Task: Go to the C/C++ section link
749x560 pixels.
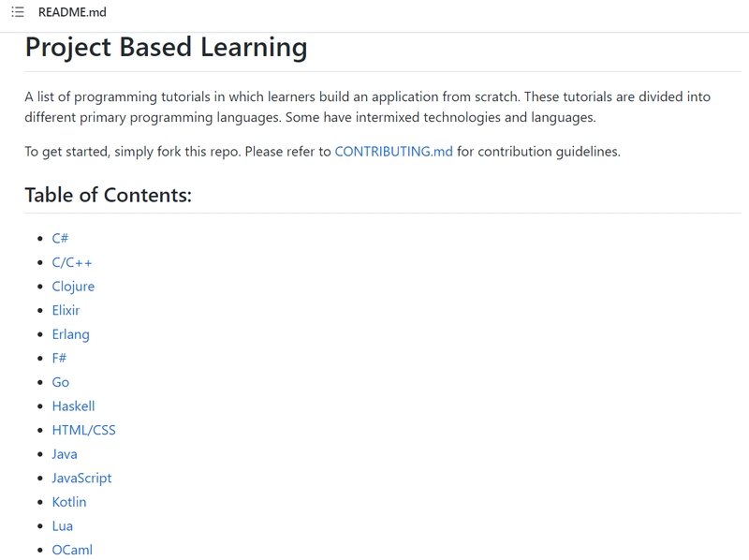Action: point(72,262)
